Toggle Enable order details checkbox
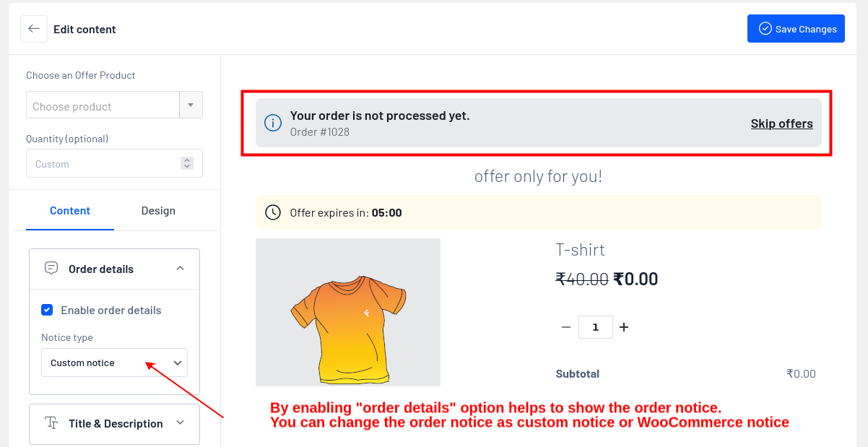 coord(47,310)
